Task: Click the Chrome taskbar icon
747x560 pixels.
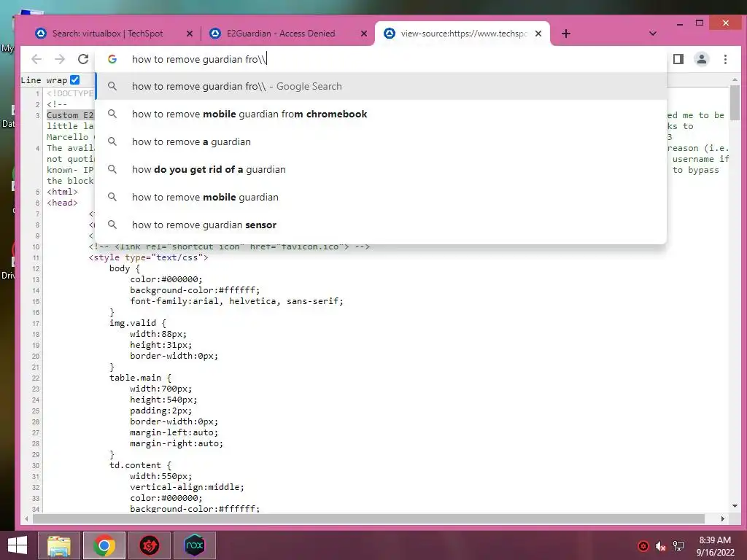Action: click(104, 545)
